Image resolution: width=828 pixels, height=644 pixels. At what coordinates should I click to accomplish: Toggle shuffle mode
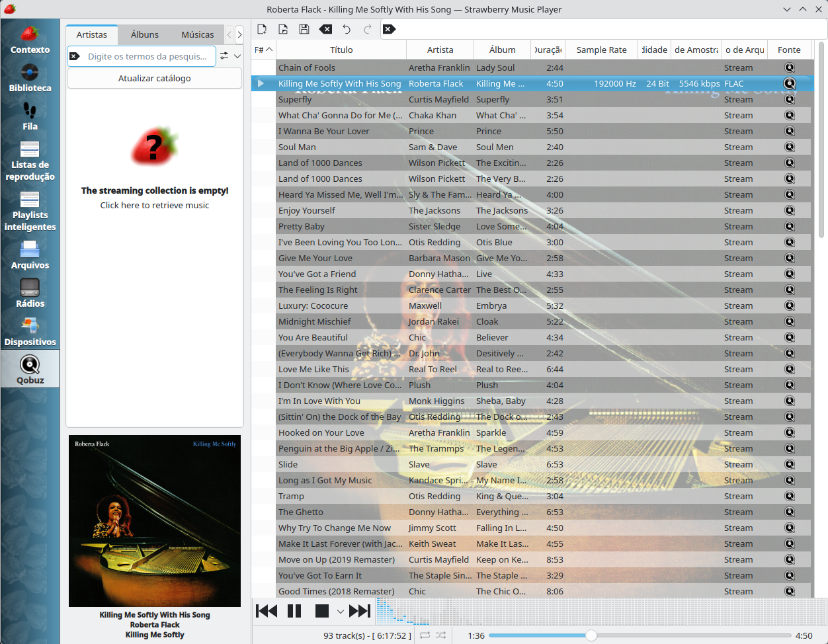coord(441,635)
